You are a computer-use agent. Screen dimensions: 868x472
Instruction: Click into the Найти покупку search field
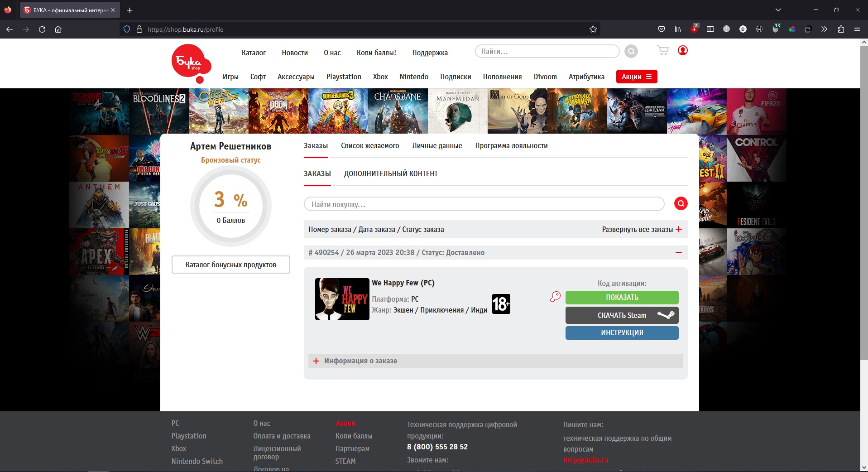pyautogui.click(x=484, y=204)
